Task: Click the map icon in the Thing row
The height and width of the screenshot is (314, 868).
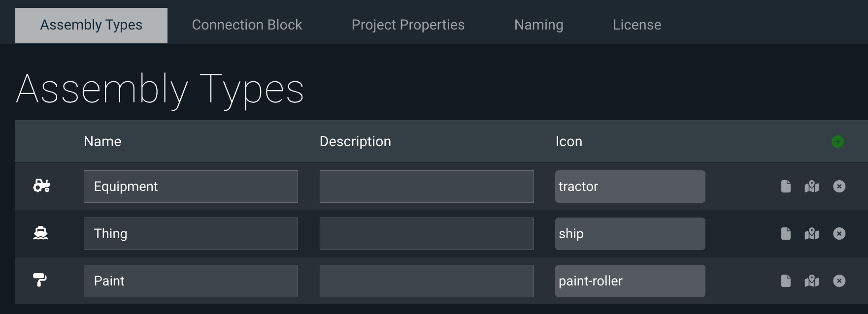Action: [x=812, y=234]
